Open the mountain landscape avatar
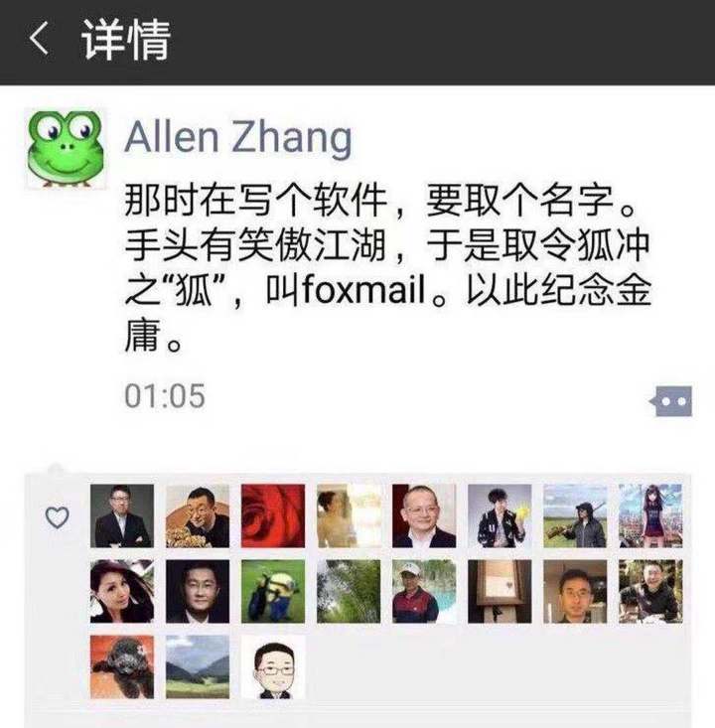The width and height of the screenshot is (715, 728). [x=198, y=667]
